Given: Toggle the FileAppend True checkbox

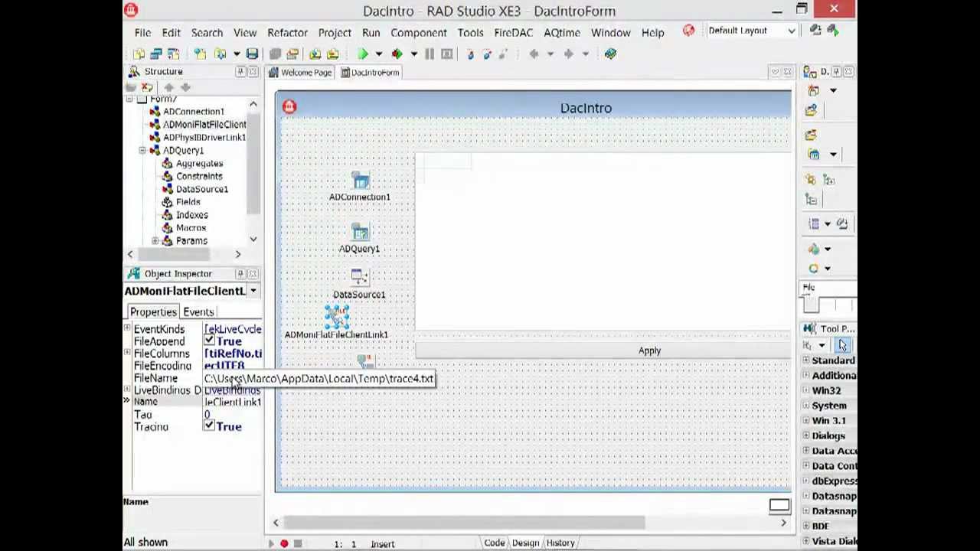Looking at the screenshot, I should click(x=209, y=341).
